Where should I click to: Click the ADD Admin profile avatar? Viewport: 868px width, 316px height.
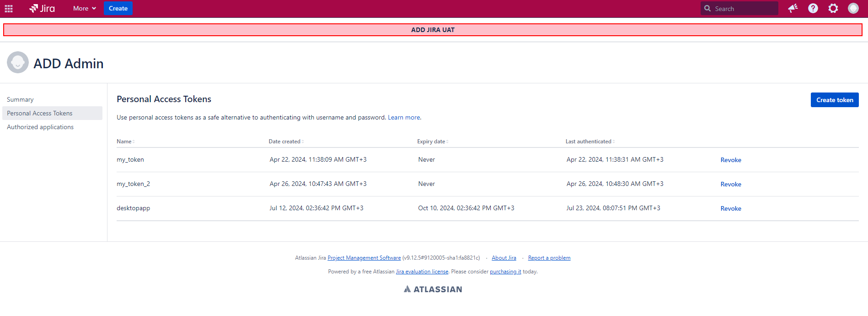pos(18,63)
